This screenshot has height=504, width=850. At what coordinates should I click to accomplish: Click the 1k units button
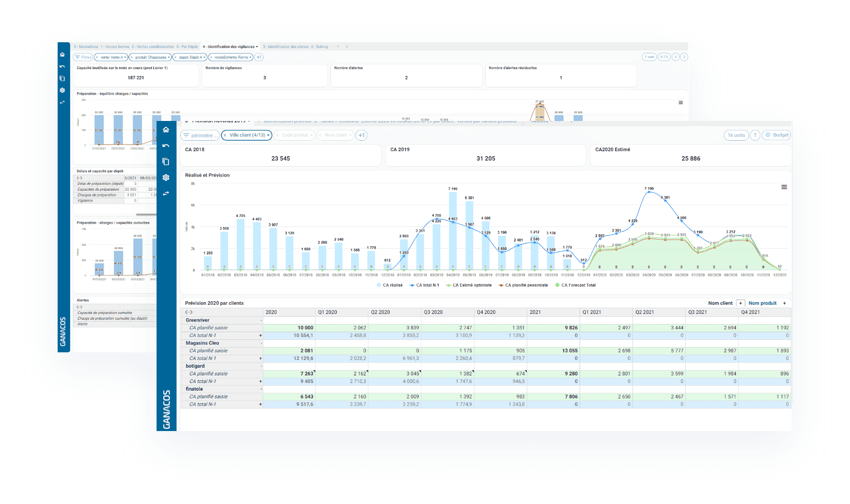pos(736,135)
